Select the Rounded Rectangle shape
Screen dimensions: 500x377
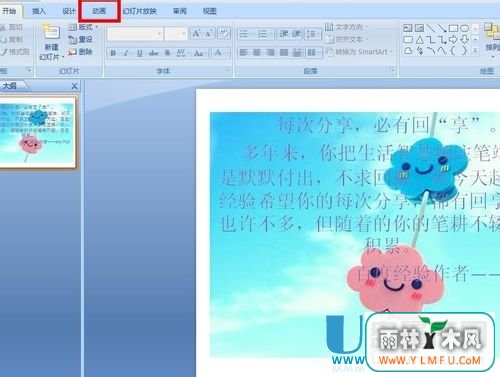pyautogui.click(x=408, y=40)
